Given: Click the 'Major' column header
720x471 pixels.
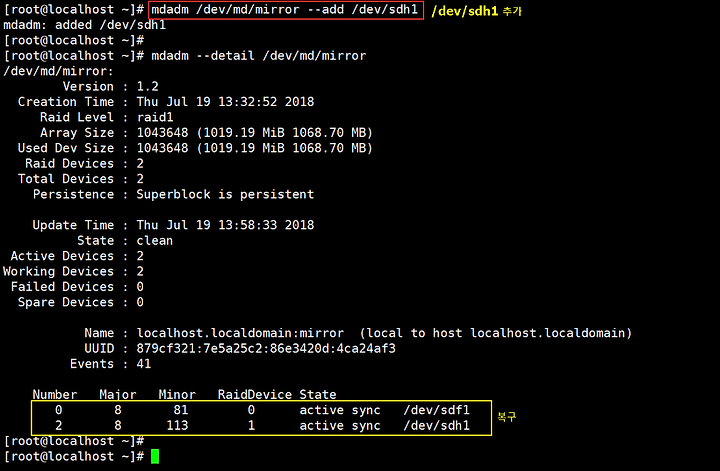Looking at the screenshot, I should [118, 395].
